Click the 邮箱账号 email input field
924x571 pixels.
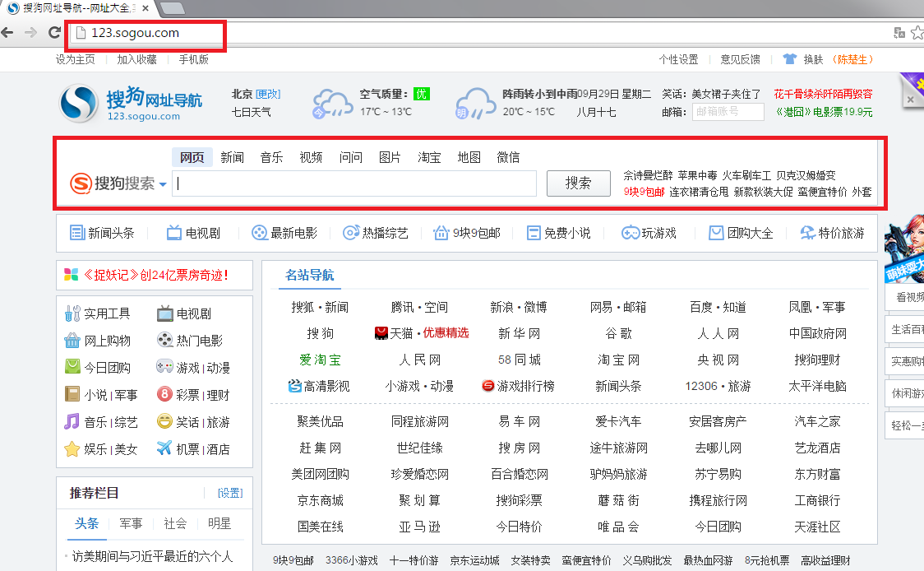click(x=728, y=112)
